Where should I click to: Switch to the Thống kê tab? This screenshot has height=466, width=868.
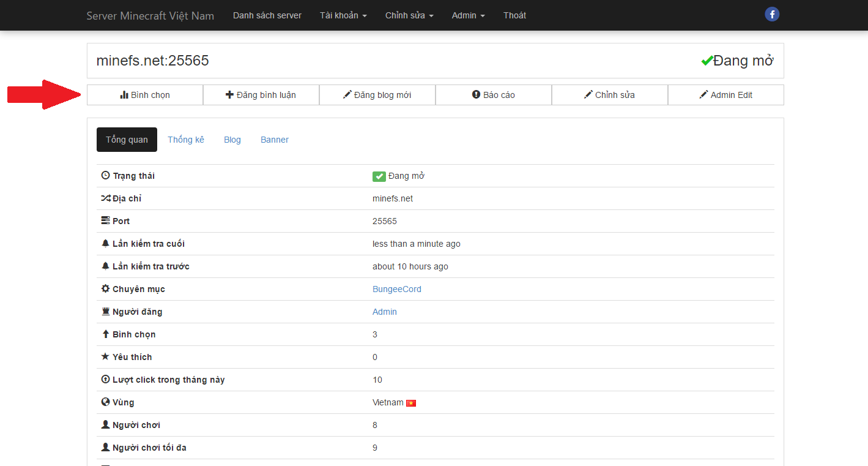coord(186,140)
